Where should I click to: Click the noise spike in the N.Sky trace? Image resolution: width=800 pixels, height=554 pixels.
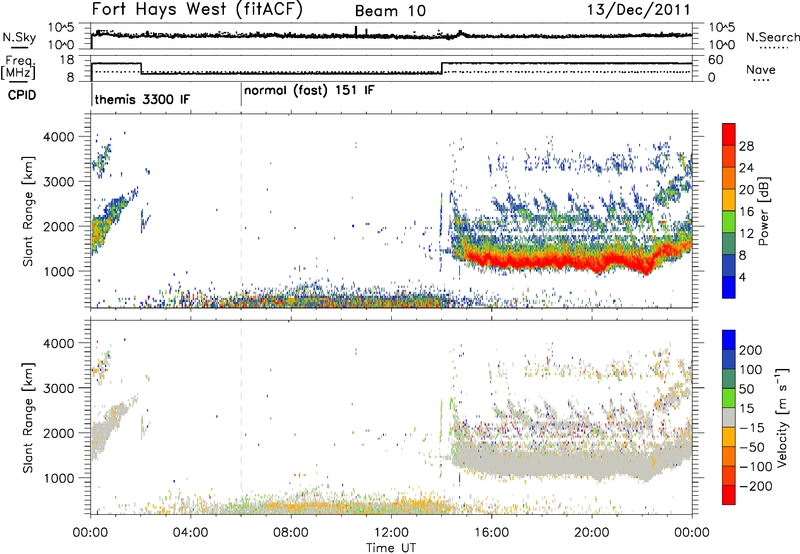click(356, 31)
